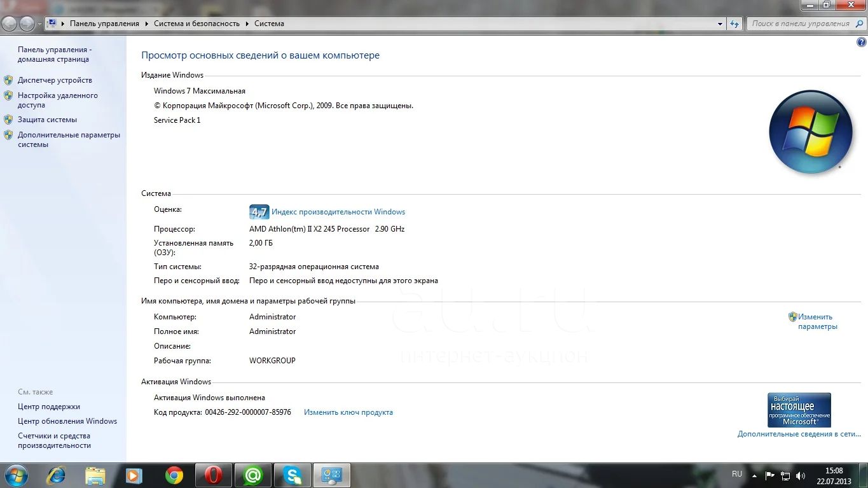Open Windows Media Player taskbar icon
This screenshot has height=488, width=868.
(134, 475)
